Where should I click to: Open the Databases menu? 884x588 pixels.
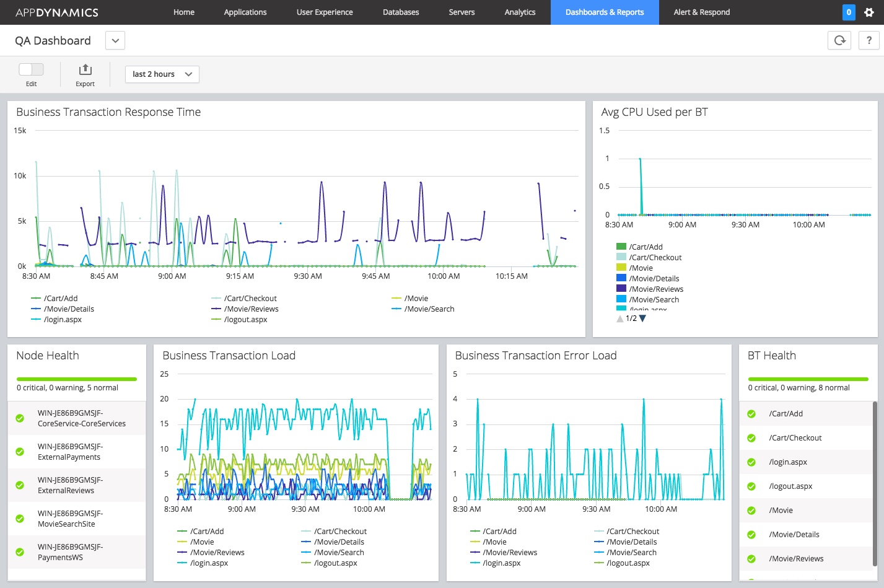[401, 12]
